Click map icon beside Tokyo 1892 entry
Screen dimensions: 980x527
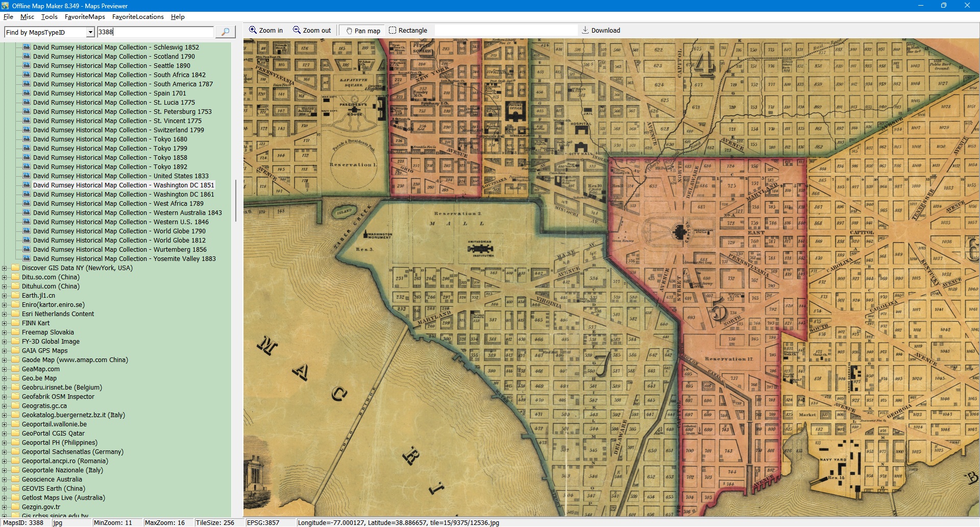tap(27, 167)
